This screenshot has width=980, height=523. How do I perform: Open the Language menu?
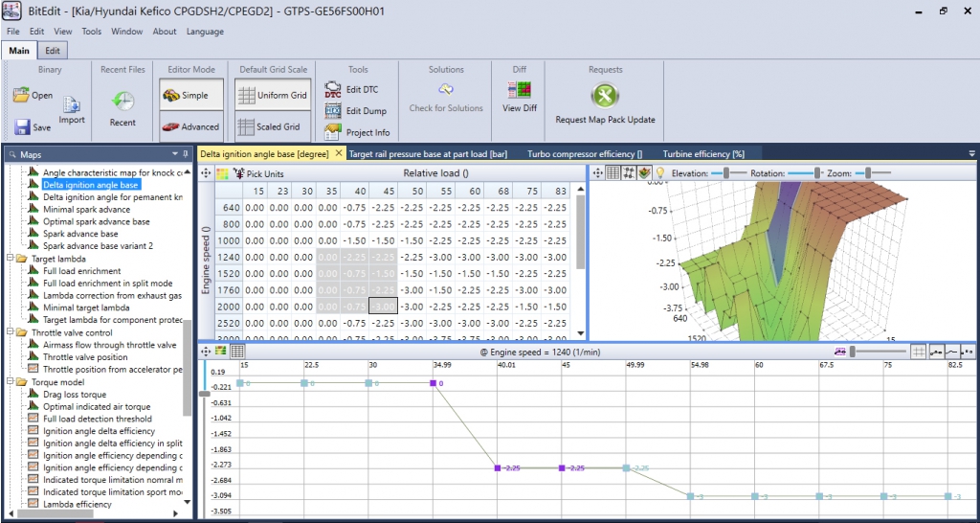tap(205, 32)
